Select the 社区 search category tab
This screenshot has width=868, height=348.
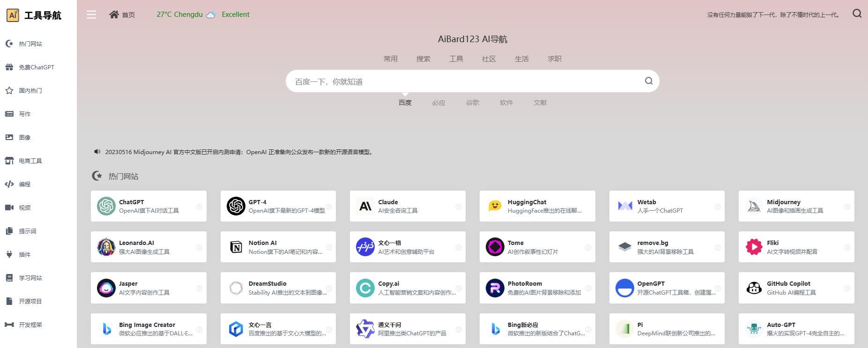(489, 59)
